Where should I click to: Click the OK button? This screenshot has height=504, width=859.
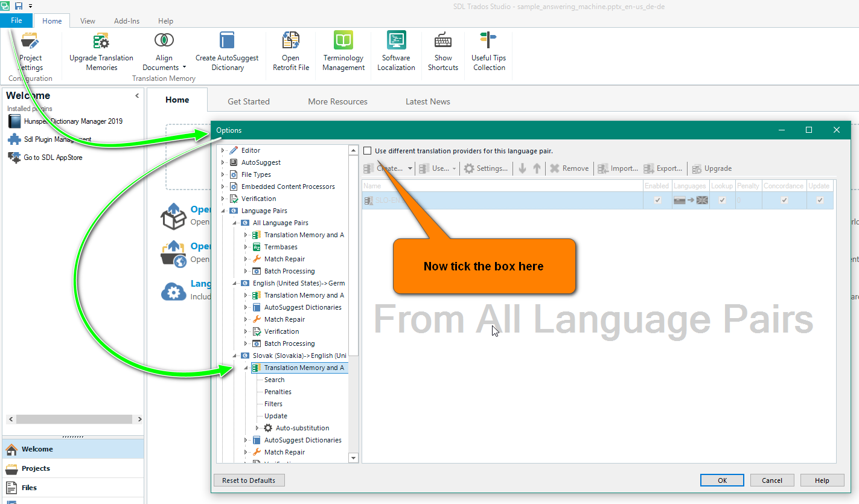723,480
